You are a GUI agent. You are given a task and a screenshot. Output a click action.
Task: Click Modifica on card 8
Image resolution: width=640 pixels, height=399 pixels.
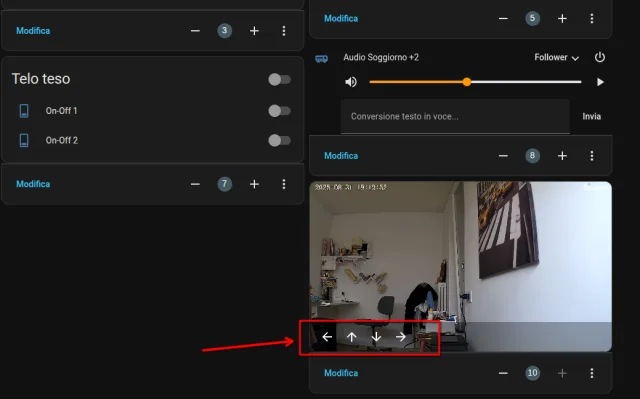341,156
